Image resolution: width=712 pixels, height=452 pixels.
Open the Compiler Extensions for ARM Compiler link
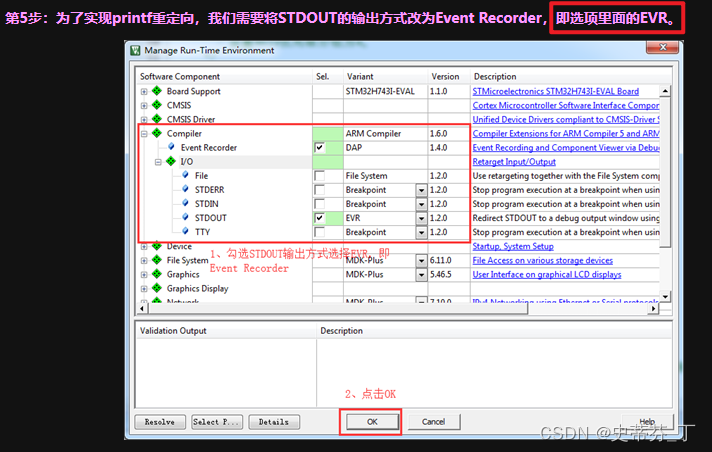pos(566,134)
